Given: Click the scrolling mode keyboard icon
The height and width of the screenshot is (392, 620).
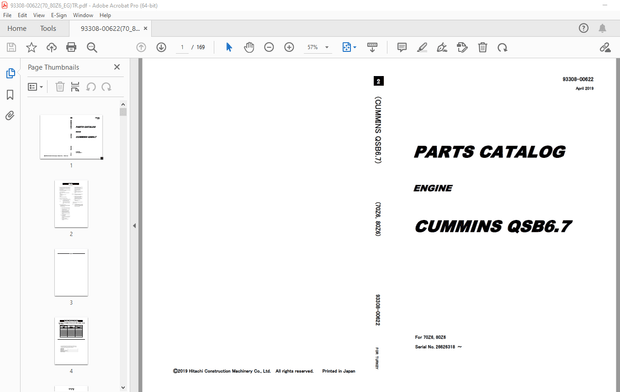Looking at the screenshot, I should coord(372,47).
